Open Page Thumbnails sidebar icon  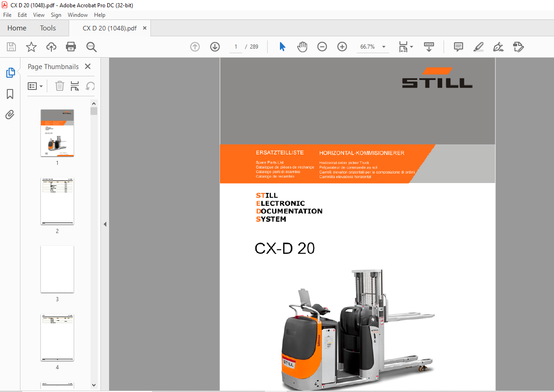pyautogui.click(x=10, y=73)
